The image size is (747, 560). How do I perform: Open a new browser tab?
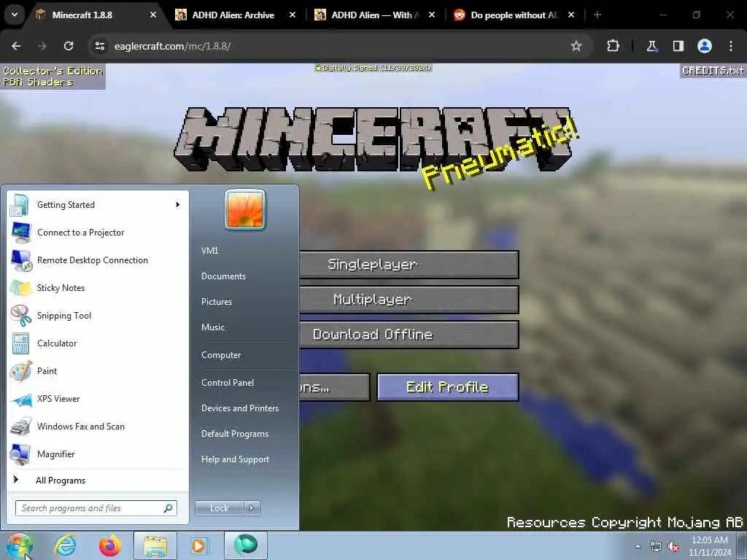point(597,15)
